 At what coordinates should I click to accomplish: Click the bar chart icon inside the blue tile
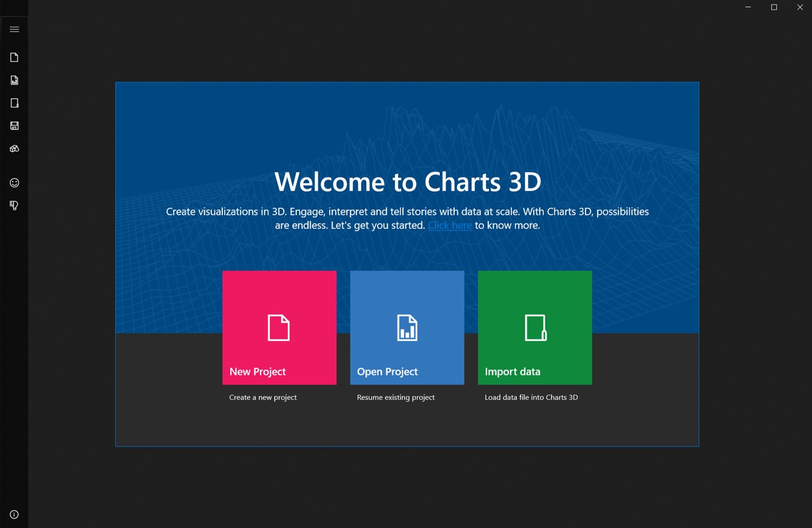[x=407, y=328]
